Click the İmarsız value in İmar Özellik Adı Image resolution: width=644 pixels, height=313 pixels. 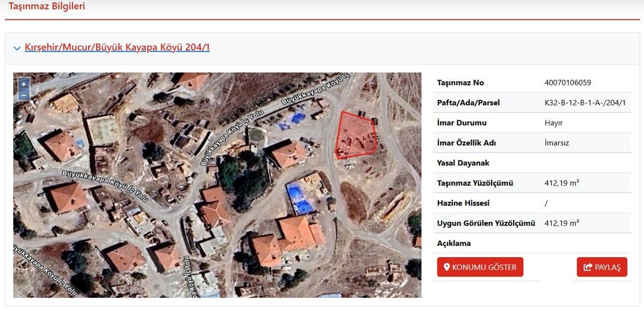(557, 143)
